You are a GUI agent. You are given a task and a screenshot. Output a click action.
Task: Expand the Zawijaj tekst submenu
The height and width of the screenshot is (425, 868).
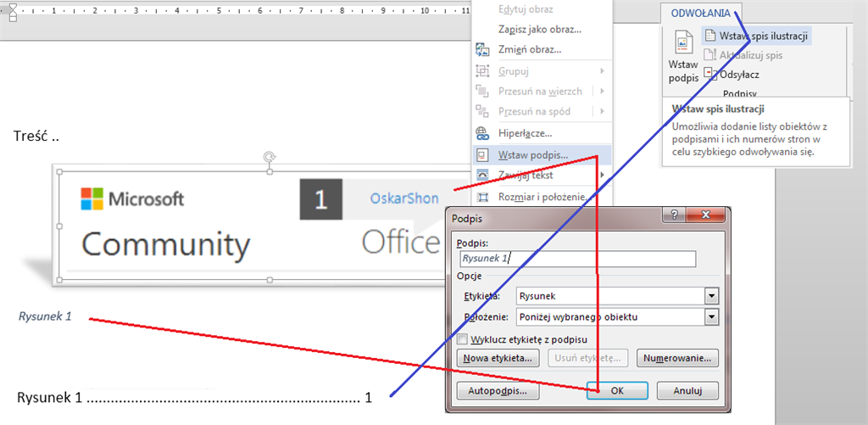(602, 176)
